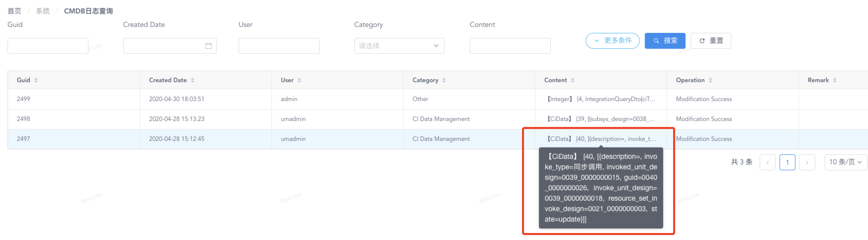
Task: Expand 更多条件 more conditions
Action: point(612,41)
